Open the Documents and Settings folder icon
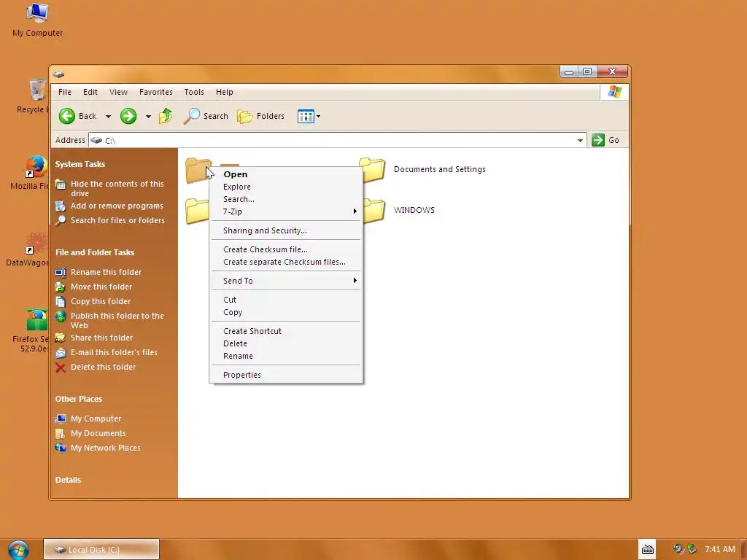The image size is (747, 560). click(372, 170)
